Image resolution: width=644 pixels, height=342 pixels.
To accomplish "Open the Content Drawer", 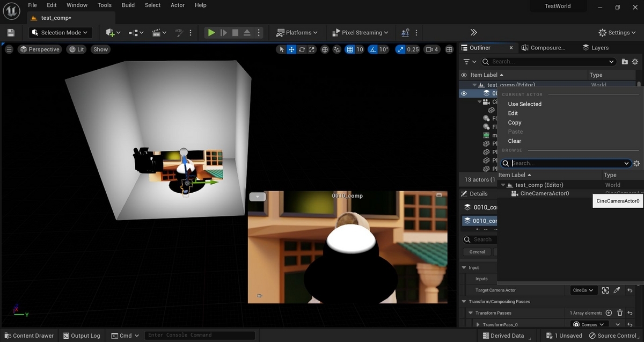I will [x=29, y=336].
